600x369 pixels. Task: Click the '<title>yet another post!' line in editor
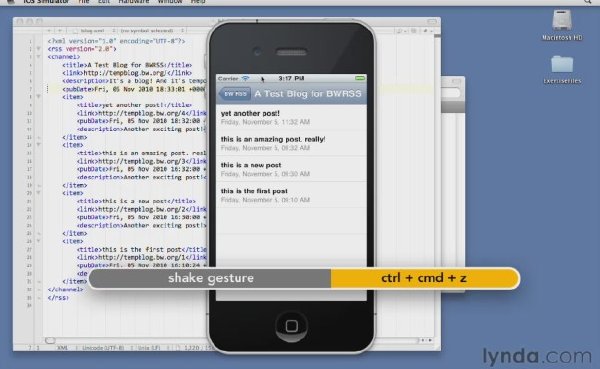point(134,105)
